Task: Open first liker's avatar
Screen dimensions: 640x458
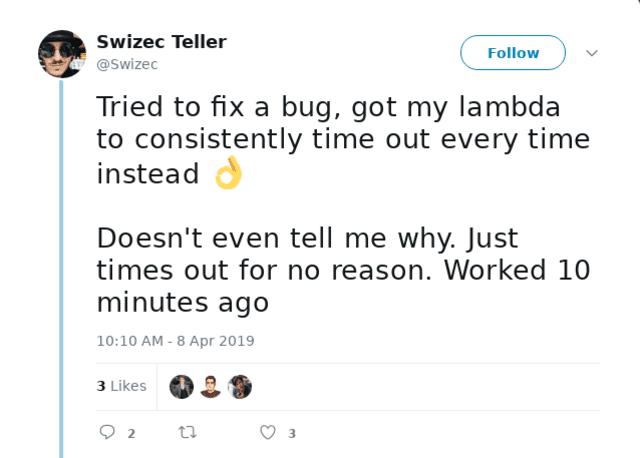Action: point(182,387)
